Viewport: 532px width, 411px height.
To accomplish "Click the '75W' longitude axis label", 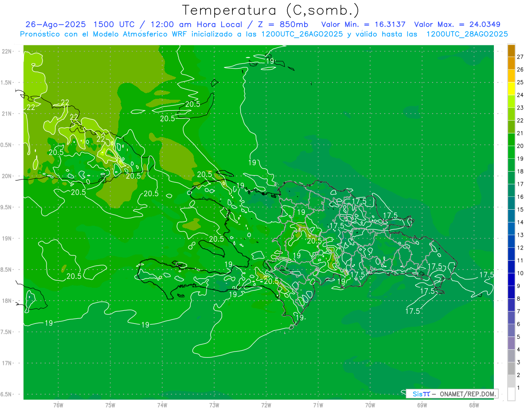I will 110,405.
